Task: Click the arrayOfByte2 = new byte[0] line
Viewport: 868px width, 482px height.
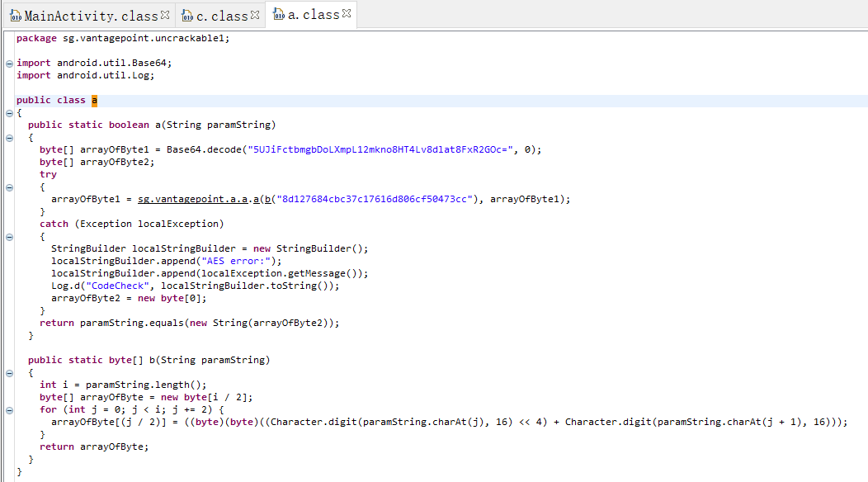Action: [129, 298]
